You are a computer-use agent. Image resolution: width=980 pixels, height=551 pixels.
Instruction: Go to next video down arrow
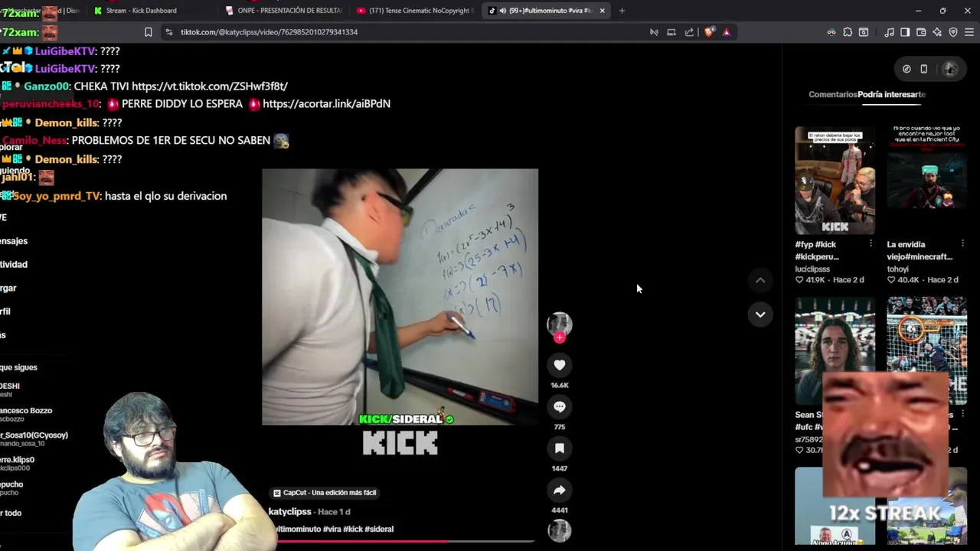pyautogui.click(x=760, y=315)
